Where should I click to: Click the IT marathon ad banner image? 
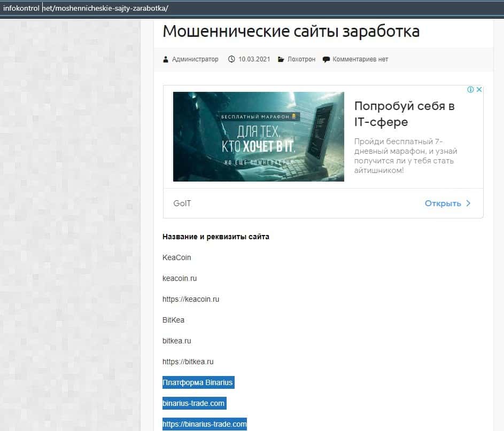tap(258, 137)
